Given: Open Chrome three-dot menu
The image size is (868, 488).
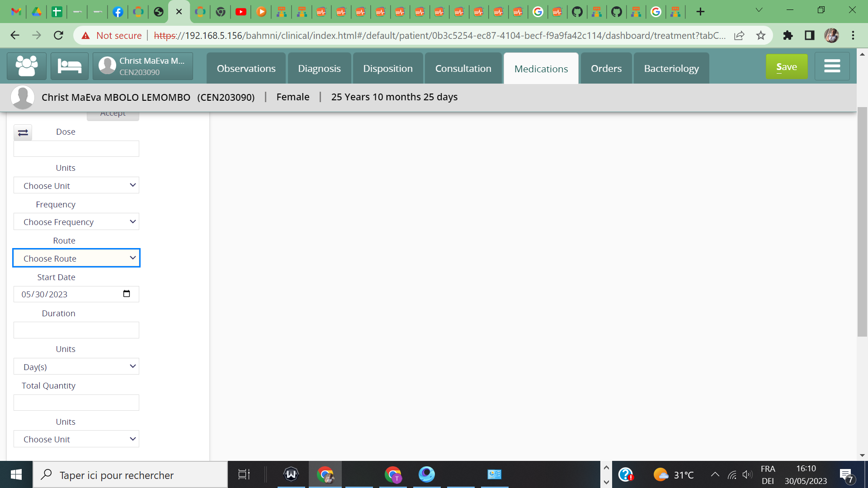Looking at the screenshot, I should click(853, 35).
